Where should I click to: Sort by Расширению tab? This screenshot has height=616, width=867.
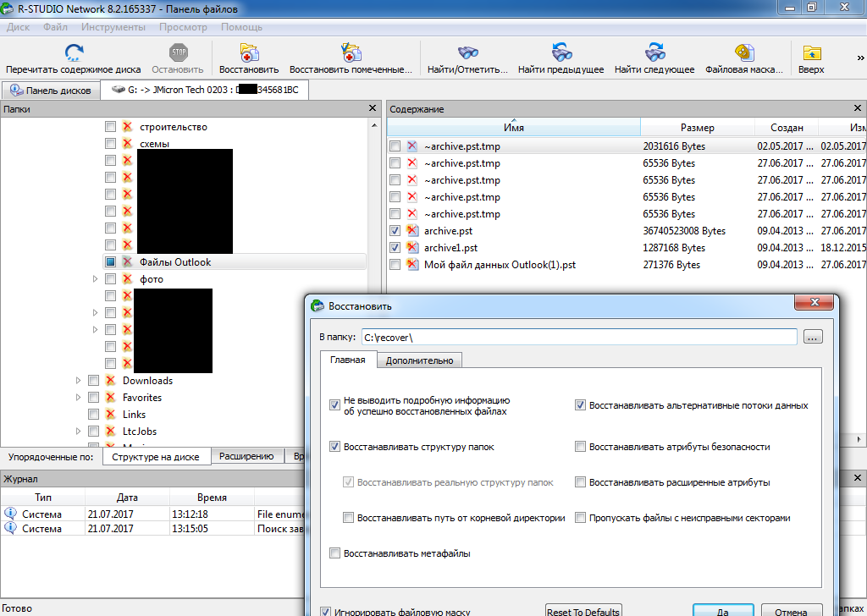pyautogui.click(x=246, y=456)
